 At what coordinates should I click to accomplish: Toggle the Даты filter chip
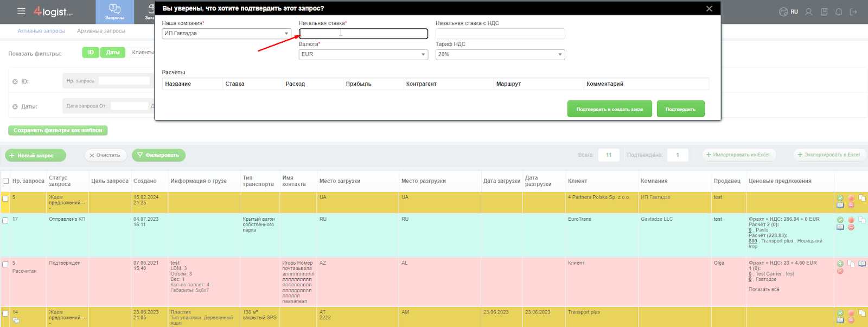tap(113, 53)
